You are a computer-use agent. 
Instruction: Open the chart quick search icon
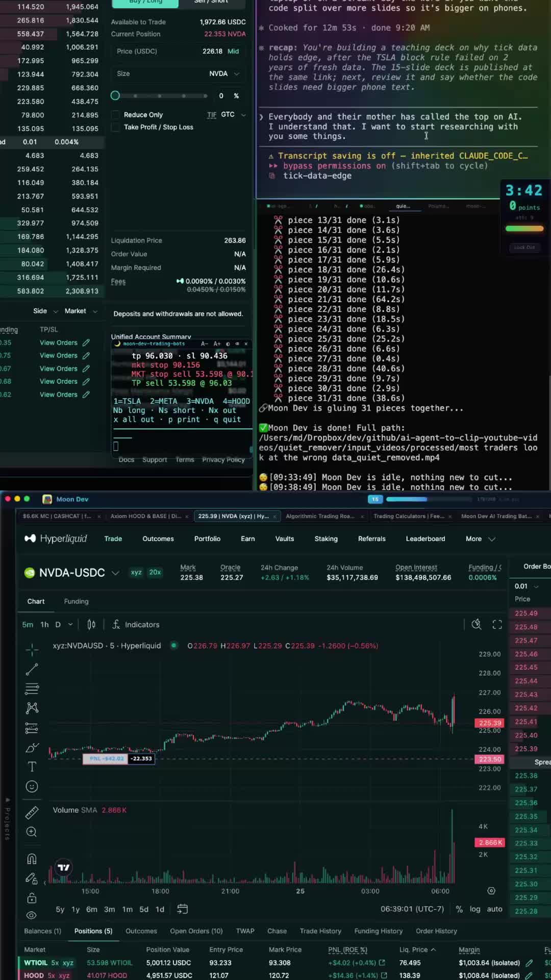[477, 624]
